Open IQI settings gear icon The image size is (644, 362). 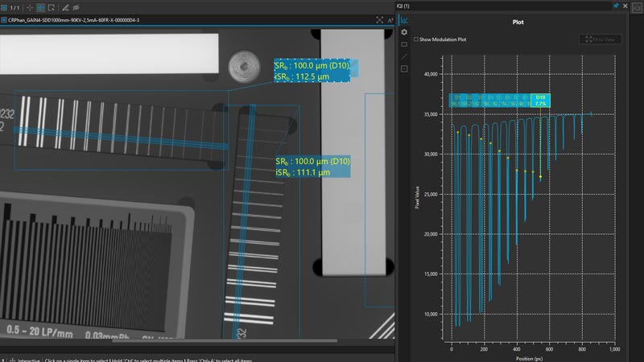tap(404, 32)
